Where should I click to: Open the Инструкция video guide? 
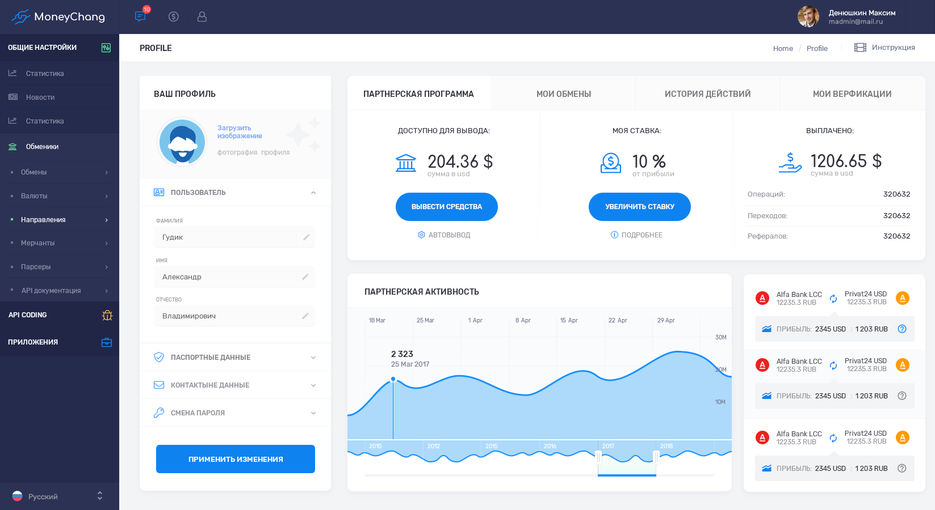884,48
